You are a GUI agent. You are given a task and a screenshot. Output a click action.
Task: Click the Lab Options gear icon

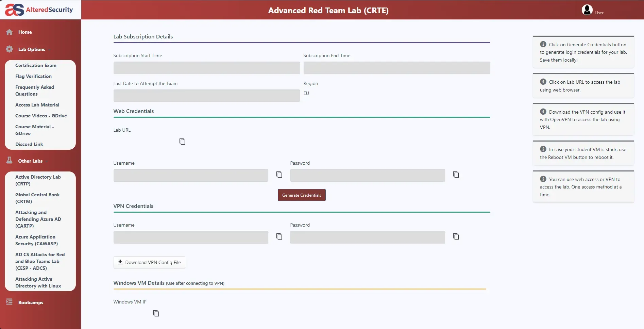click(x=9, y=49)
